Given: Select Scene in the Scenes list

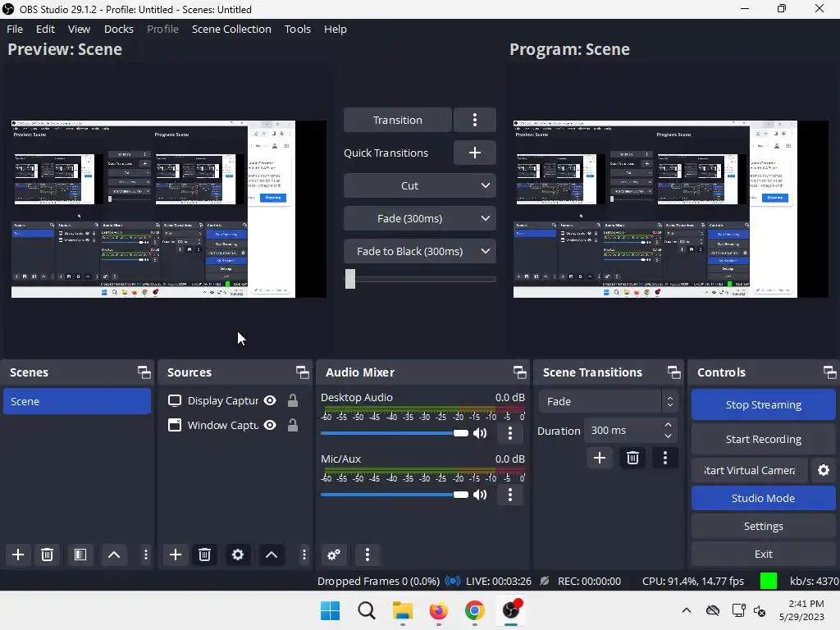Looking at the screenshot, I should point(77,401).
